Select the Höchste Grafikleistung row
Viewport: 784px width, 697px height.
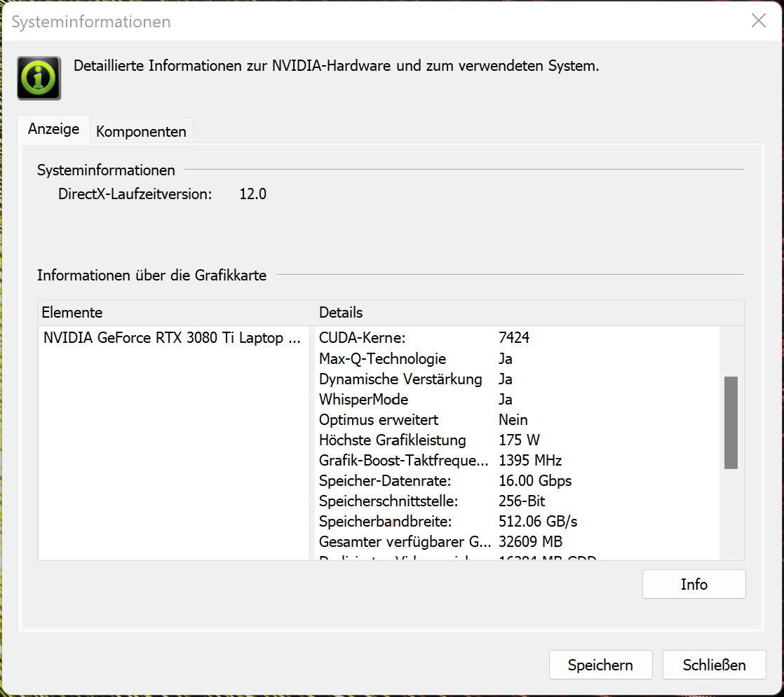[518, 440]
